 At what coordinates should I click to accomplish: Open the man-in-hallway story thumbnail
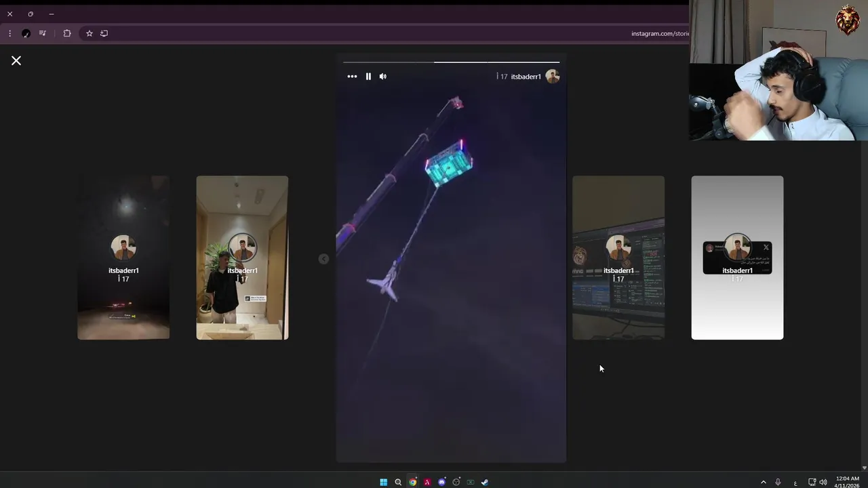(242, 258)
